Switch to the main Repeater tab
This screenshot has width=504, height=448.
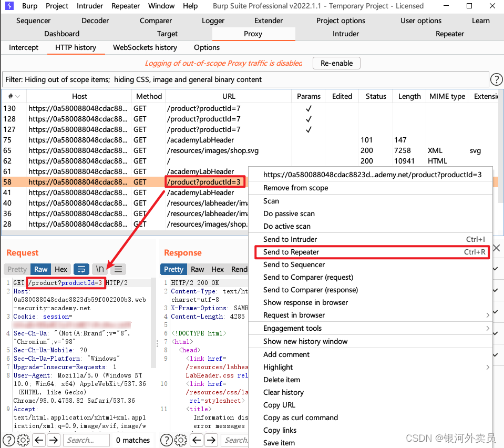450,34
